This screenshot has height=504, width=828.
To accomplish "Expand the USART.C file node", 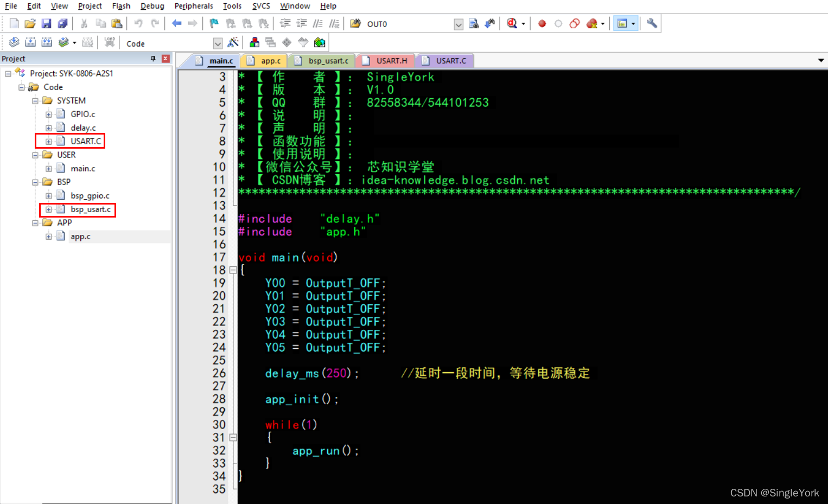I will [x=49, y=142].
